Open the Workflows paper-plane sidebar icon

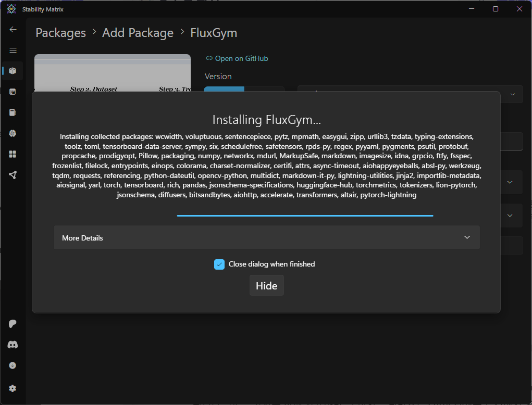(13, 175)
